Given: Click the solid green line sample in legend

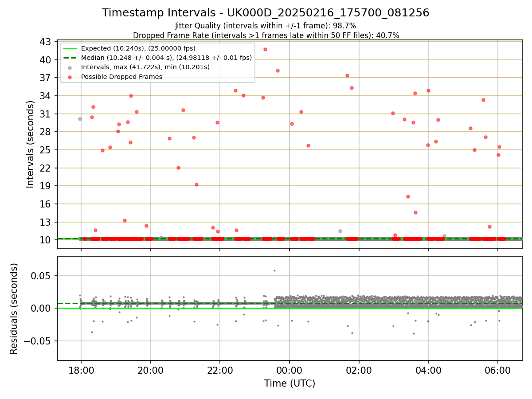Looking at the screenshot, I should [70, 48].
